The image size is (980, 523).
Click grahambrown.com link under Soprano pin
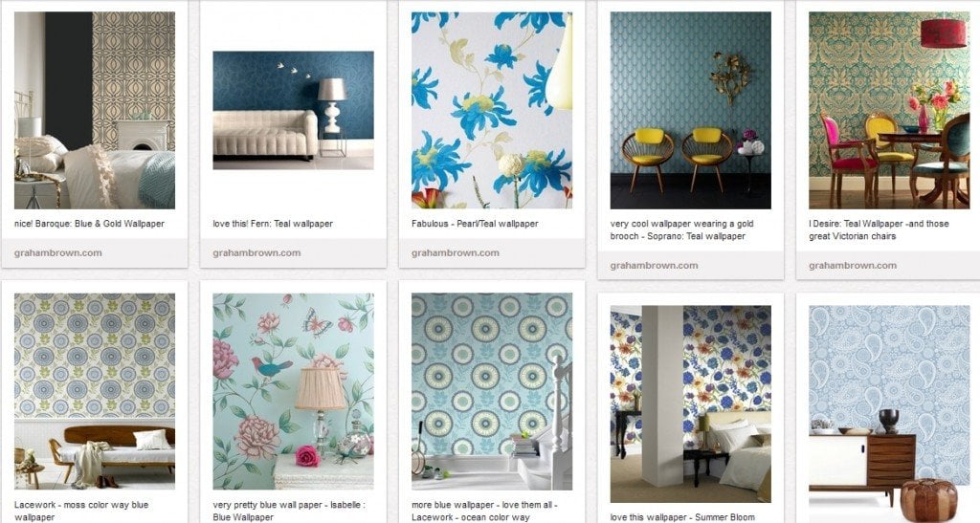point(655,265)
